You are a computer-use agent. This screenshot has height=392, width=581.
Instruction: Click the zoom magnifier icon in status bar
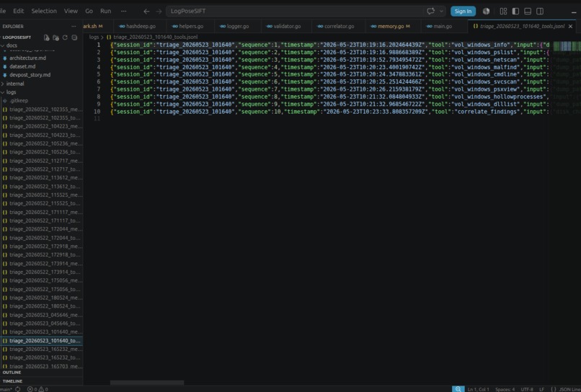(458, 389)
